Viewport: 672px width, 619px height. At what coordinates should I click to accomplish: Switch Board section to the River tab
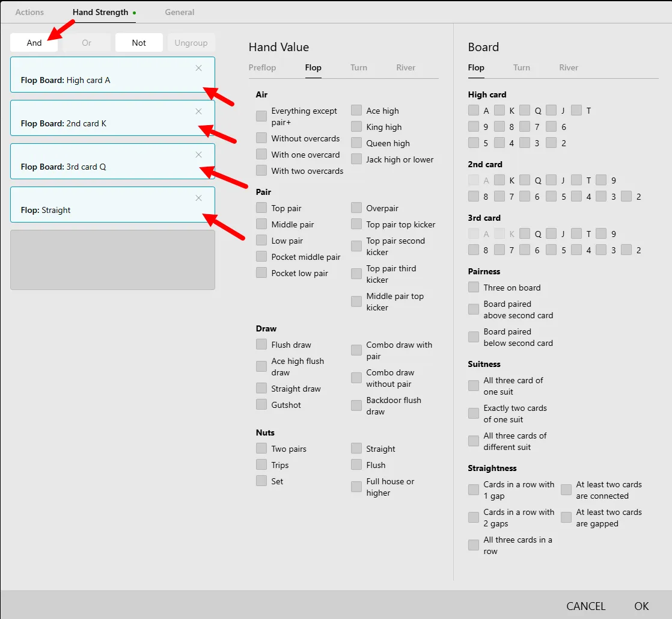point(568,67)
